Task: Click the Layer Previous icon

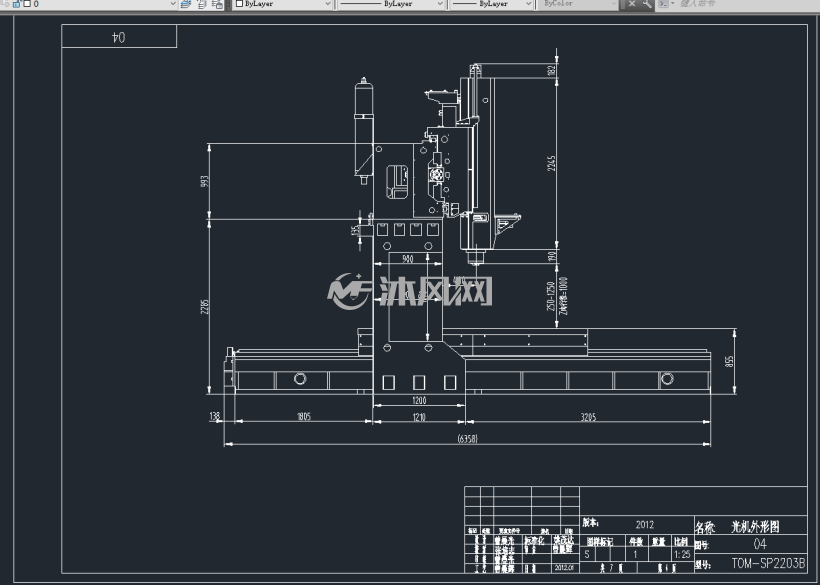Action: 202,4
